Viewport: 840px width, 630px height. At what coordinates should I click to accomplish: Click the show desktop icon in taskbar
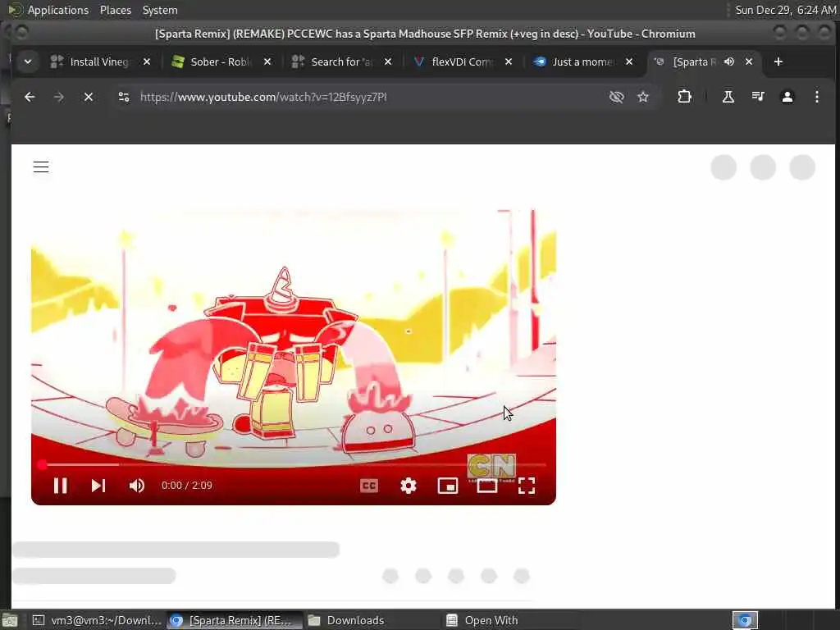(x=10, y=621)
